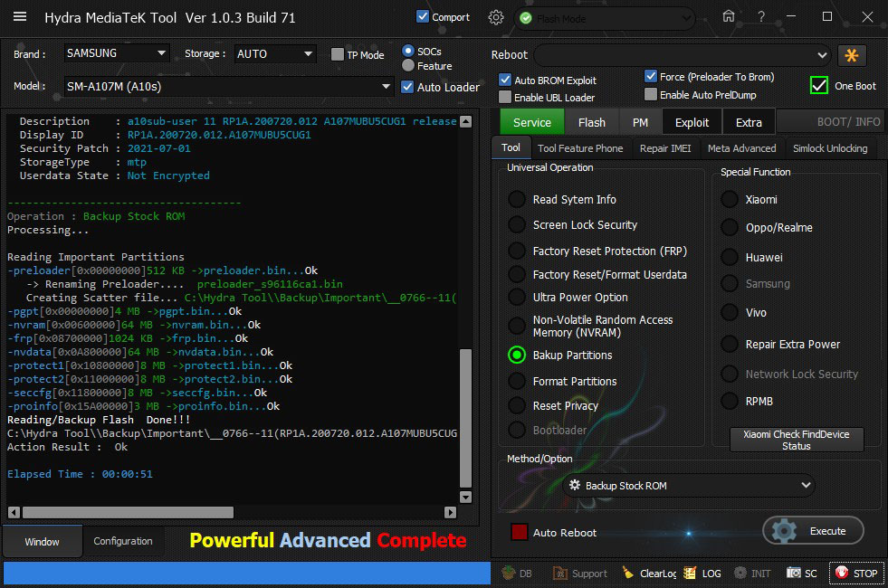Click the INIT gear icon
Screen dimensions: 888x588
(x=740, y=573)
